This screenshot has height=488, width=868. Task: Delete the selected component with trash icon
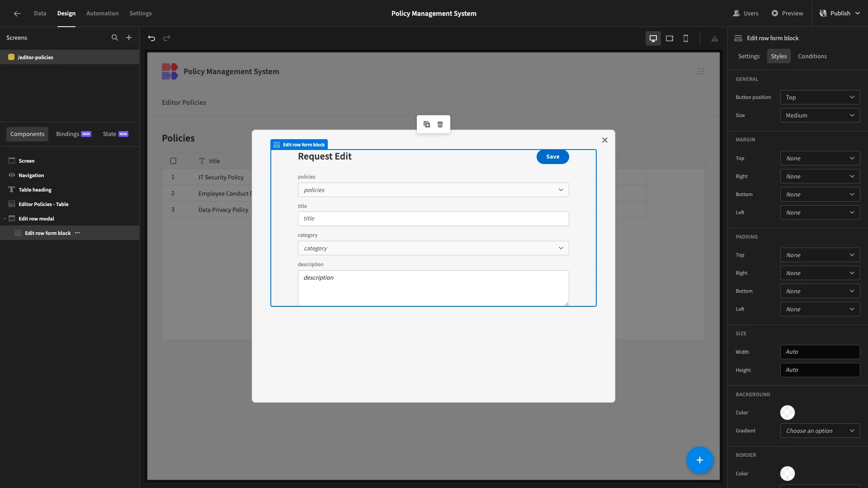(440, 124)
